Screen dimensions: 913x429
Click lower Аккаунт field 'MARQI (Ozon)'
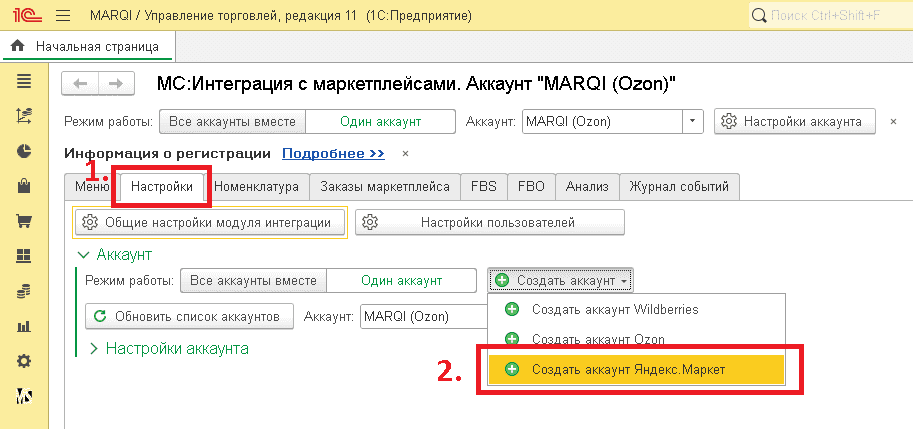[424, 317]
